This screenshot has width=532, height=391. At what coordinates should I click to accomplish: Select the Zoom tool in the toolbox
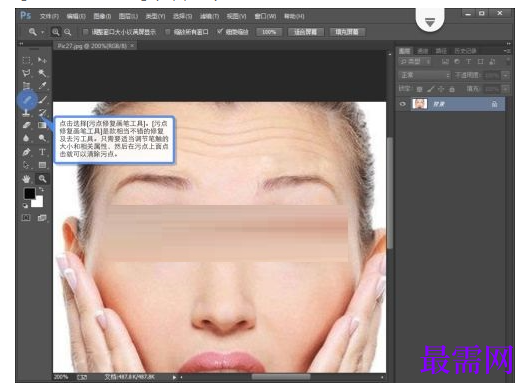[42, 179]
